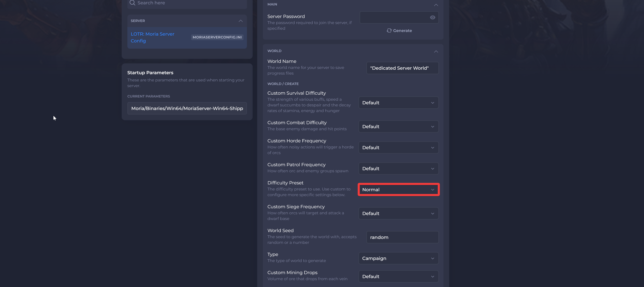The height and width of the screenshot is (287, 644).
Task: Open LOTR: Moria Server Config link
Action: (153, 37)
